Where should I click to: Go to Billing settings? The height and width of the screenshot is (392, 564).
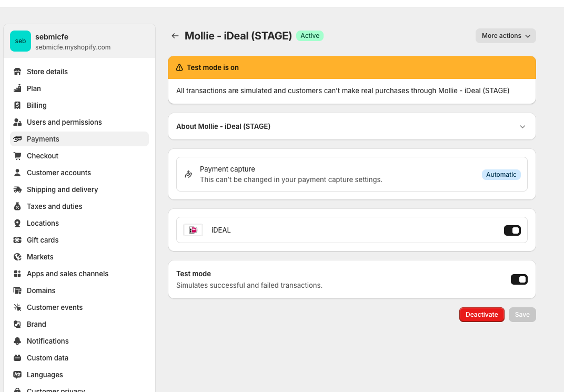[x=79, y=105]
